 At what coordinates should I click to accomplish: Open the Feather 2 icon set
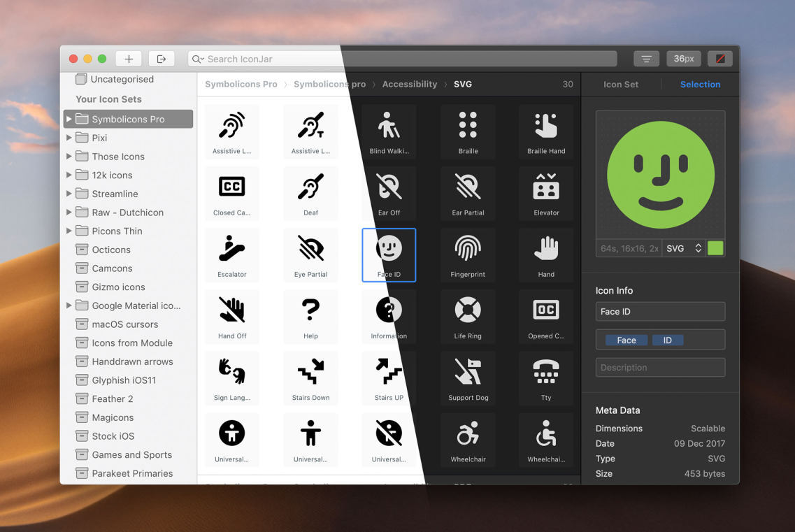click(x=112, y=398)
